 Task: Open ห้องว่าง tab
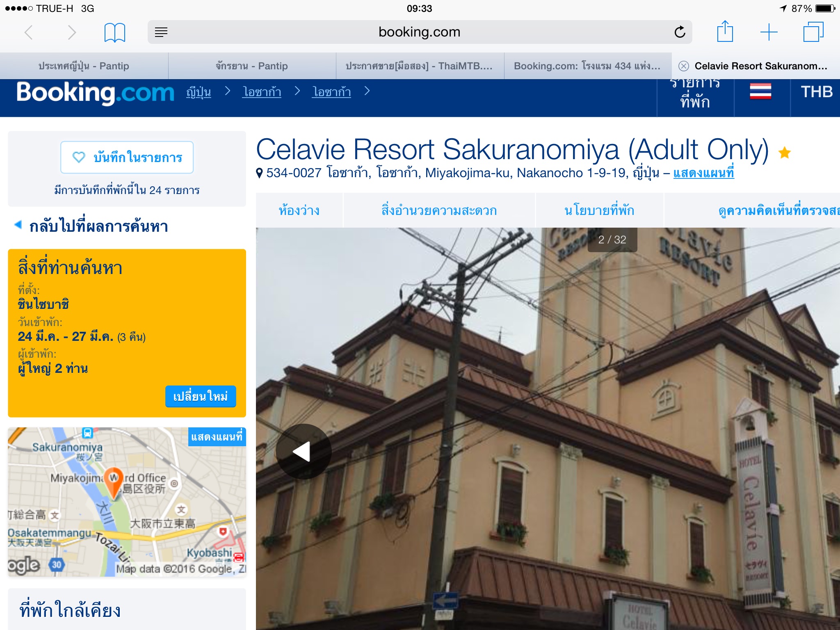299,210
